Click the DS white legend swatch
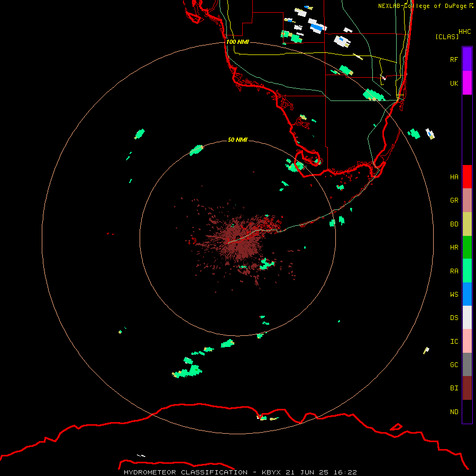This screenshot has width=476, height=476. click(467, 317)
